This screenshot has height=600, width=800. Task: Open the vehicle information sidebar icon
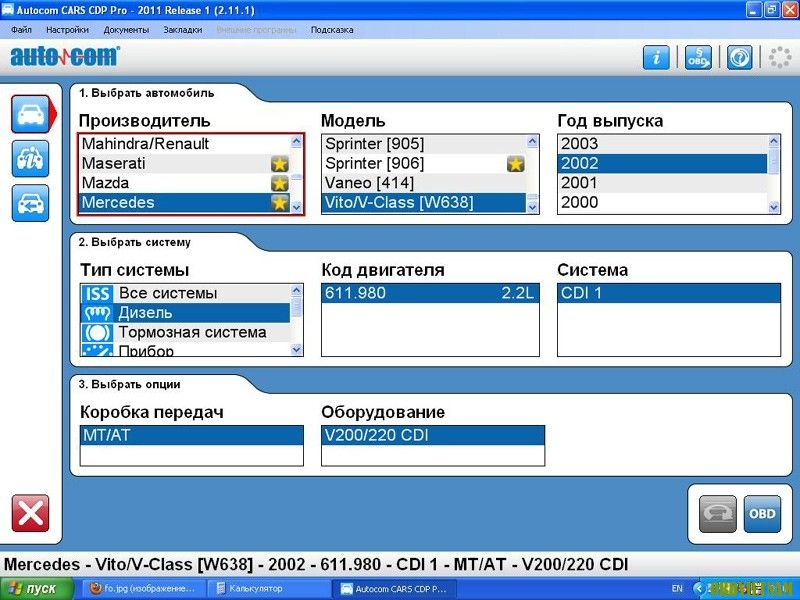pos(31,159)
